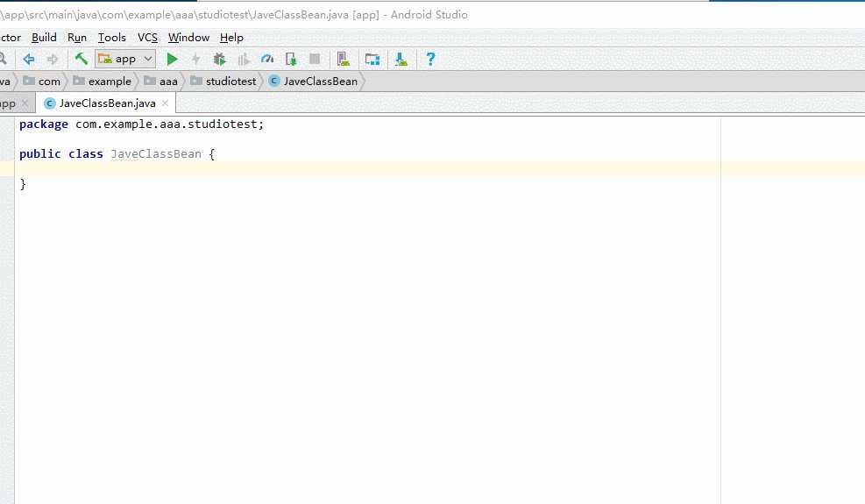Select the JaveClassBean breadcrumb item
Viewport: 865px width, 504px height.
point(313,82)
